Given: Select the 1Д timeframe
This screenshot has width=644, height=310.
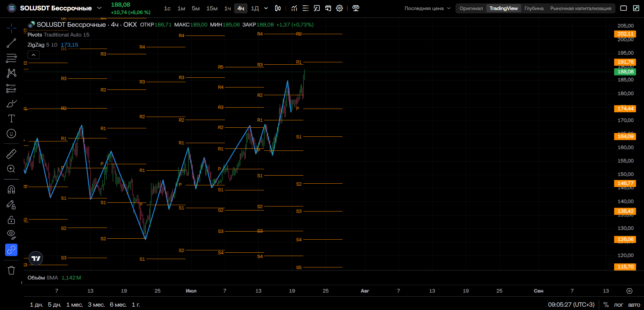Looking at the screenshot, I should (255, 8).
